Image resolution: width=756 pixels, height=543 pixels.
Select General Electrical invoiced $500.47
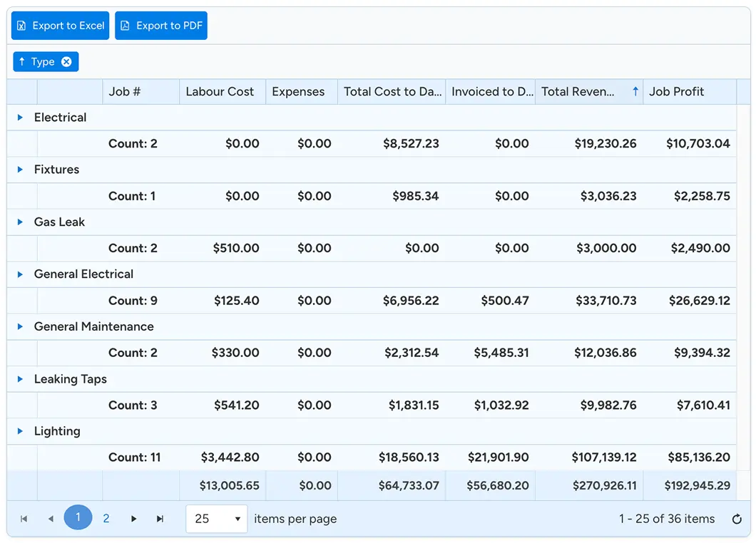pos(505,301)
